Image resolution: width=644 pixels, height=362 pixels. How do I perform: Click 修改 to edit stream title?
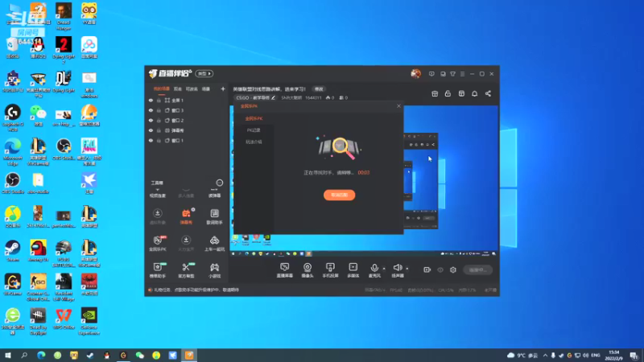click(319, 89)
